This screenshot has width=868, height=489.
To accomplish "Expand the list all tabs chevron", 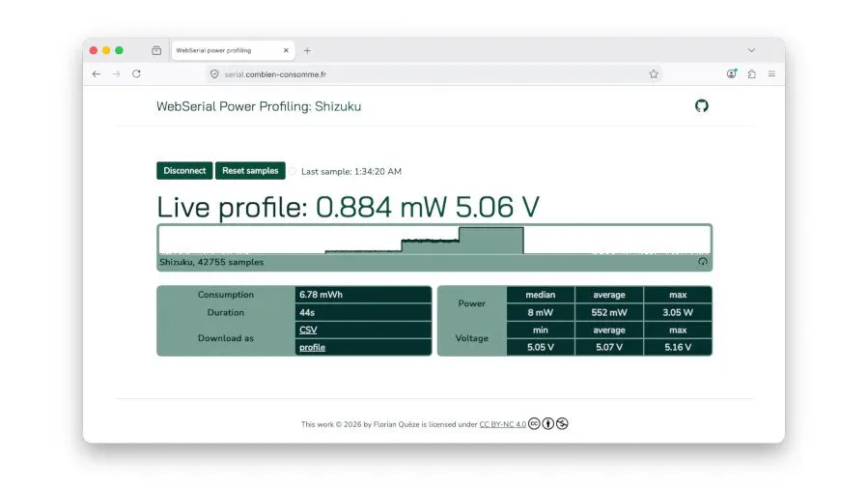I will (751, 50).
